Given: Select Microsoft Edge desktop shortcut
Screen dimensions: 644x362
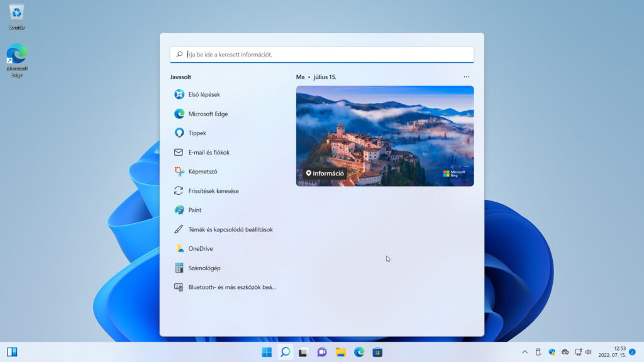Looking at the screenshot, I should pos(16,60).
